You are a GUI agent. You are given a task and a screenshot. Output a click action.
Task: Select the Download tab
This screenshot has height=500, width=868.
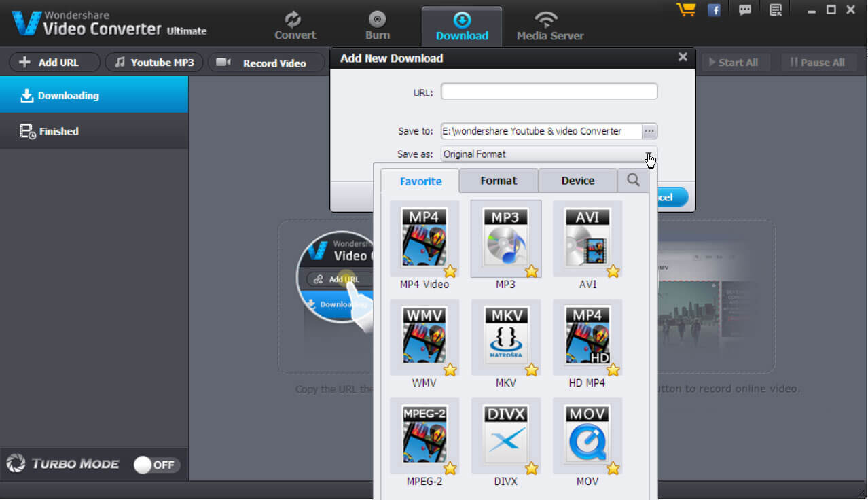462,26
